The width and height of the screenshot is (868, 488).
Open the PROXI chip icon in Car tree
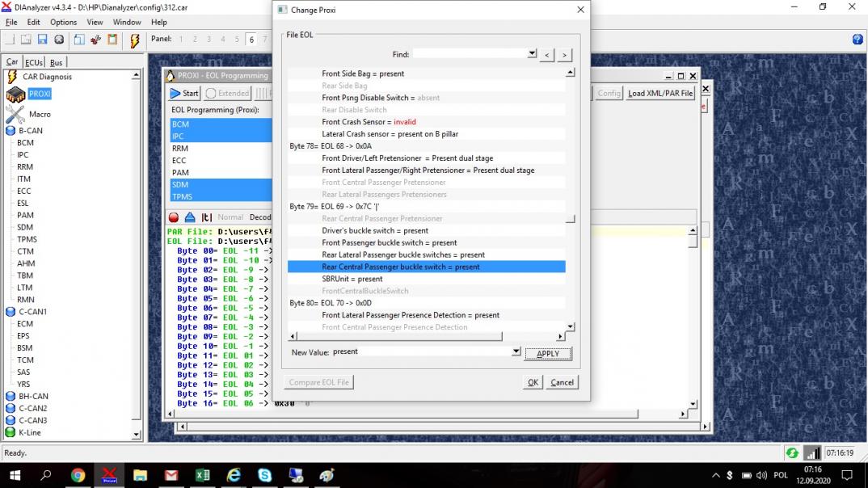15,95
